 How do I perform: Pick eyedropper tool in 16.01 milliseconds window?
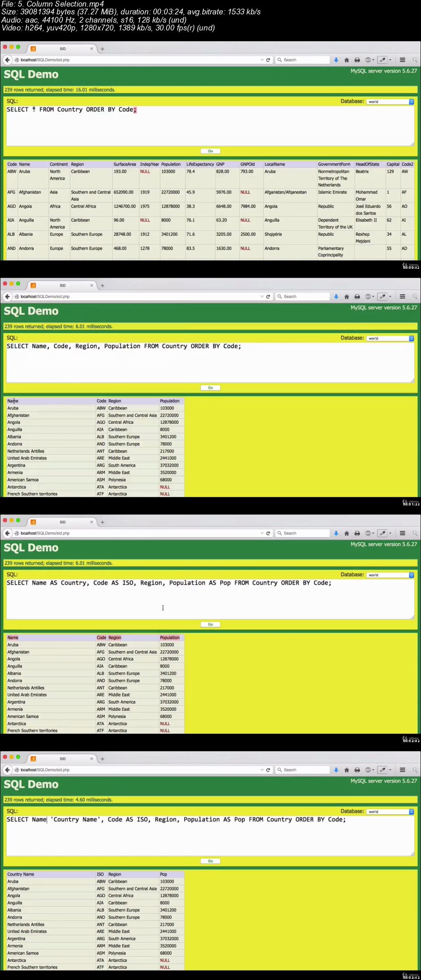point(382,60)
